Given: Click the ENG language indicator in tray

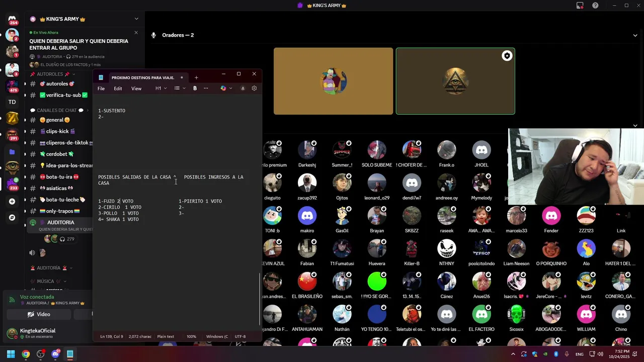Looking at the screenshot, I should tap(580, 354).
